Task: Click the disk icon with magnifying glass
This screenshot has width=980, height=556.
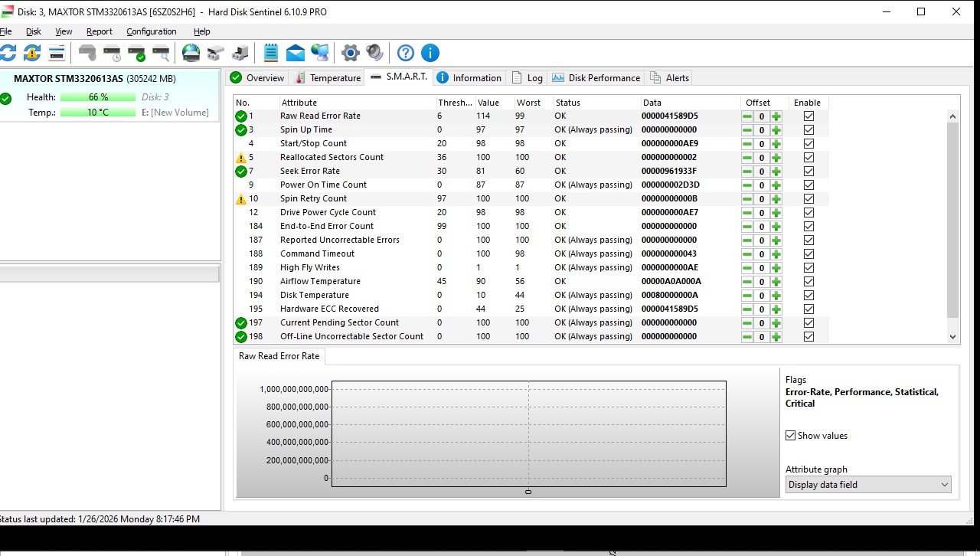Action: (x=161, y=53)
